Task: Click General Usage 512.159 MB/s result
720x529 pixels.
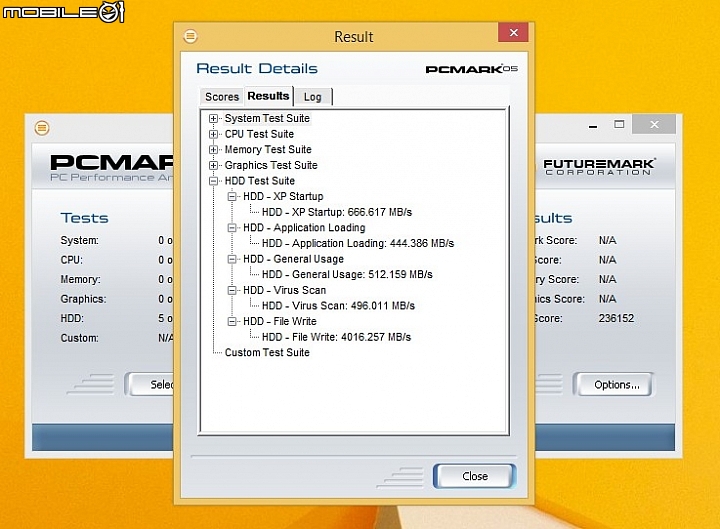Action: click(x=347, y=275)
